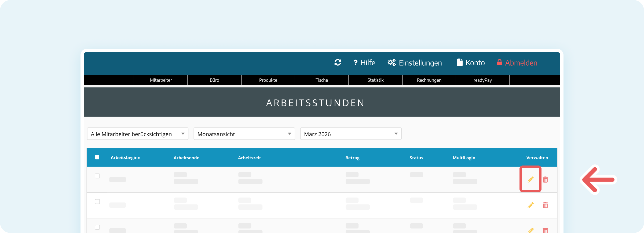Toggle the select-all checkbox in table header

point(97,157)
